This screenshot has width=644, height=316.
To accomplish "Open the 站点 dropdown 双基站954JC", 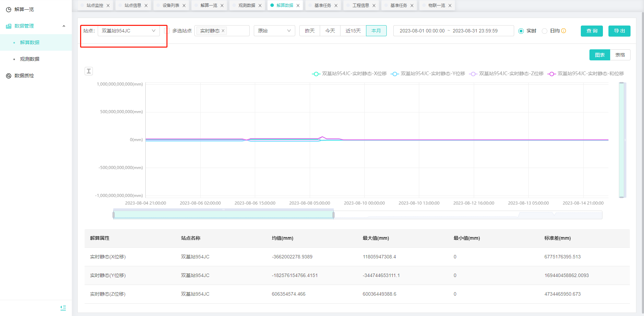I will click(x=128, y=31).
